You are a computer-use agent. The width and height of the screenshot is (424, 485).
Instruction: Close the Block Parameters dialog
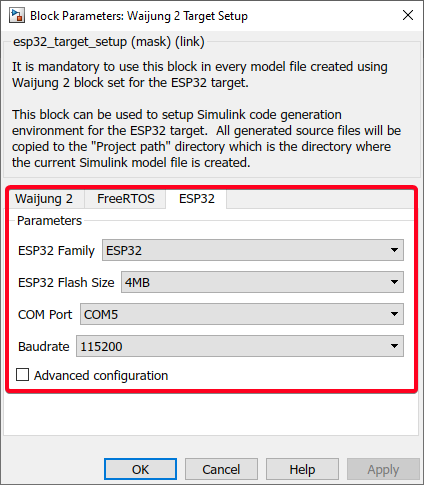408,15
